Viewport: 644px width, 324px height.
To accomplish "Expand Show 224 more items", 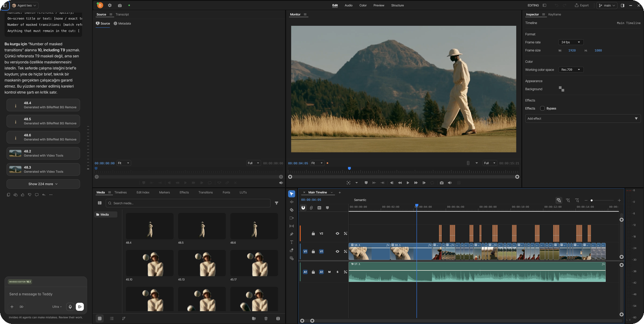I will click(x=43, y=184).
